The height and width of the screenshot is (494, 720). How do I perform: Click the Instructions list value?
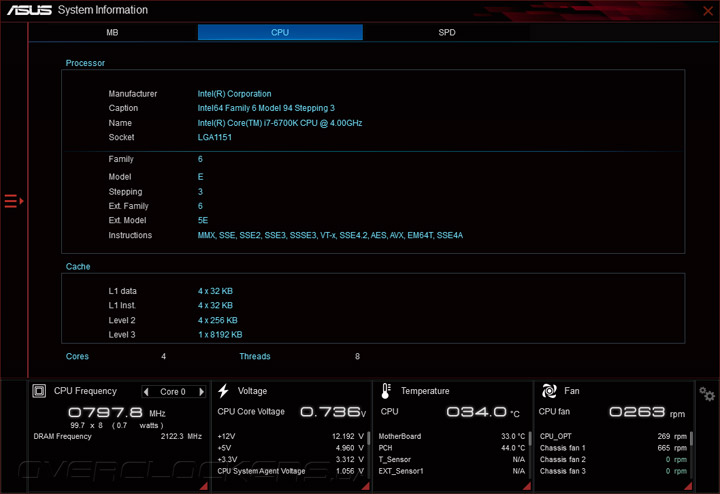point(331,236)
